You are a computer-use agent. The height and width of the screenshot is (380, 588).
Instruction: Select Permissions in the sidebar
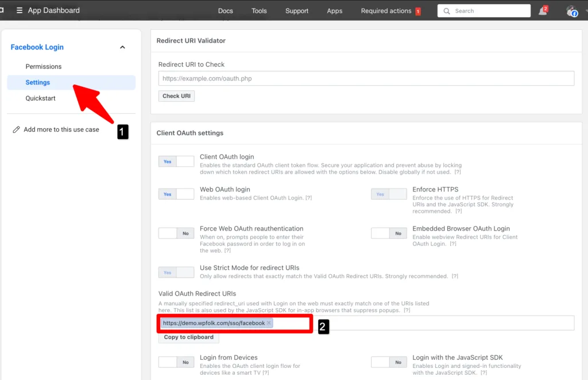click(44, 67)
